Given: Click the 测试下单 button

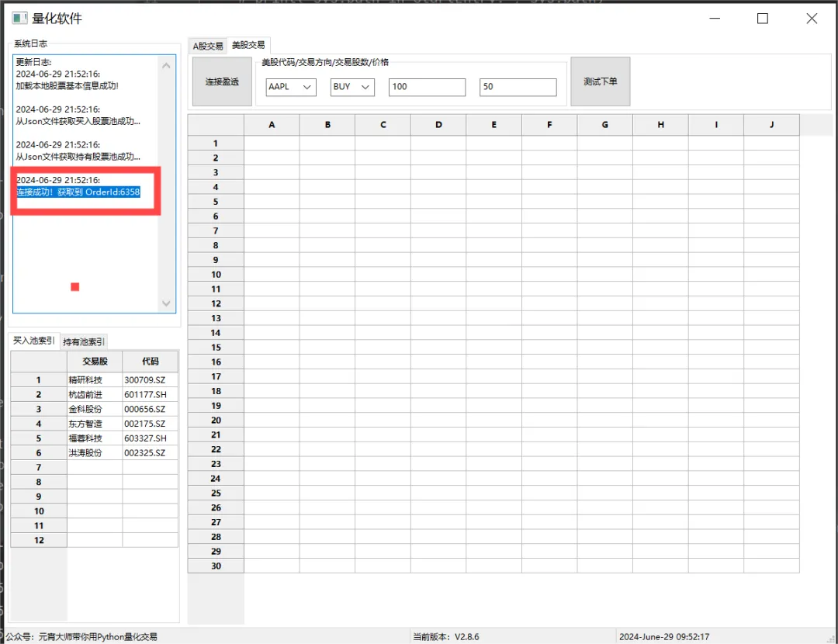Looking at the screenshot, I should click(600, 81).
